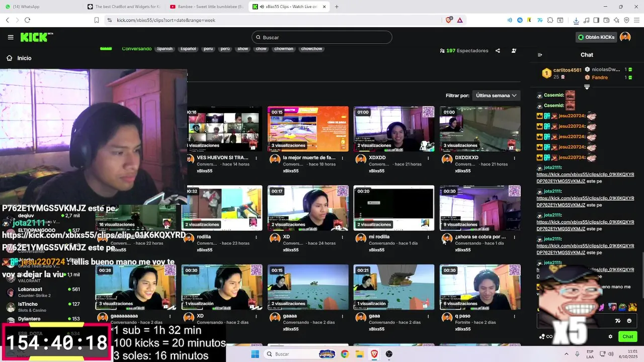Open the Brave playlist music icon
Image resolution: width=644 pixels, height=362 pixels.
586,20
